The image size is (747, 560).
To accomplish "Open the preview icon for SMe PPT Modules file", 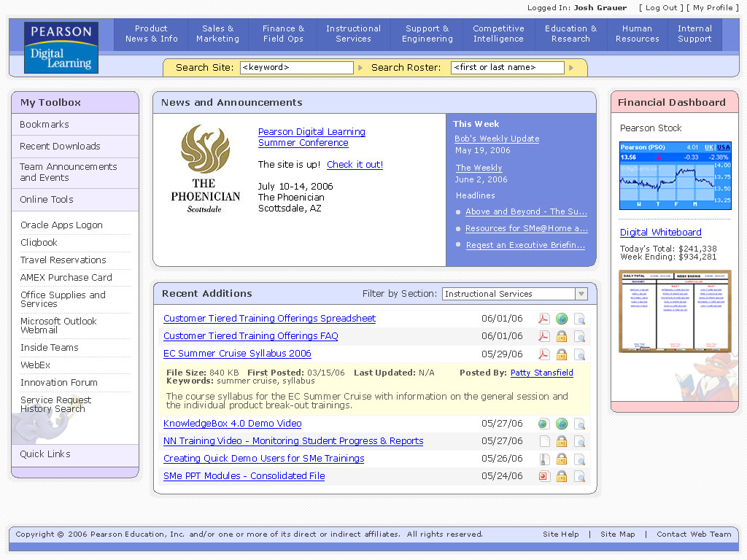I will pyautogui.click(x=579, y=476).
